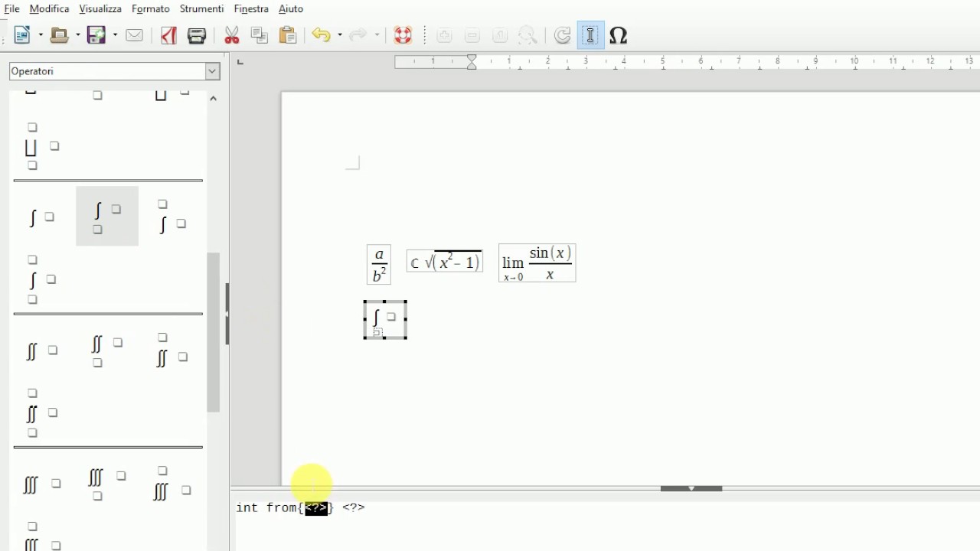This screenshot has width=980, height=551.
Task: Click the ruler indent marker
Action: 472,62
